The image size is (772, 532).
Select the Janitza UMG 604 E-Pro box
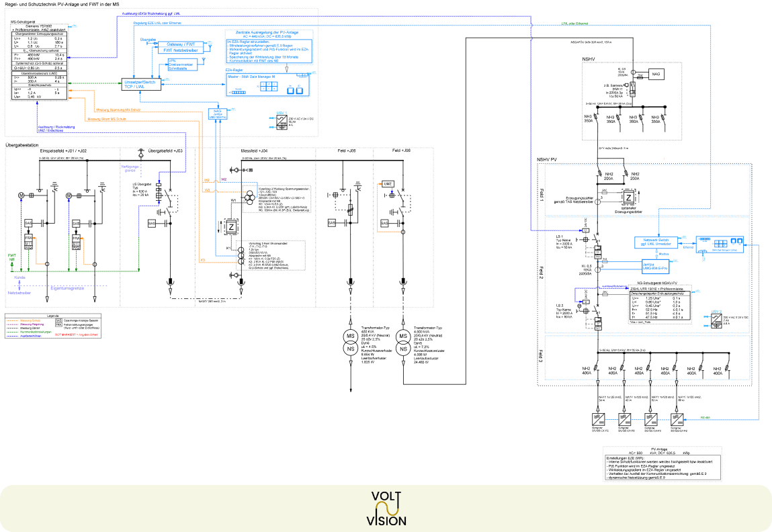655,266
